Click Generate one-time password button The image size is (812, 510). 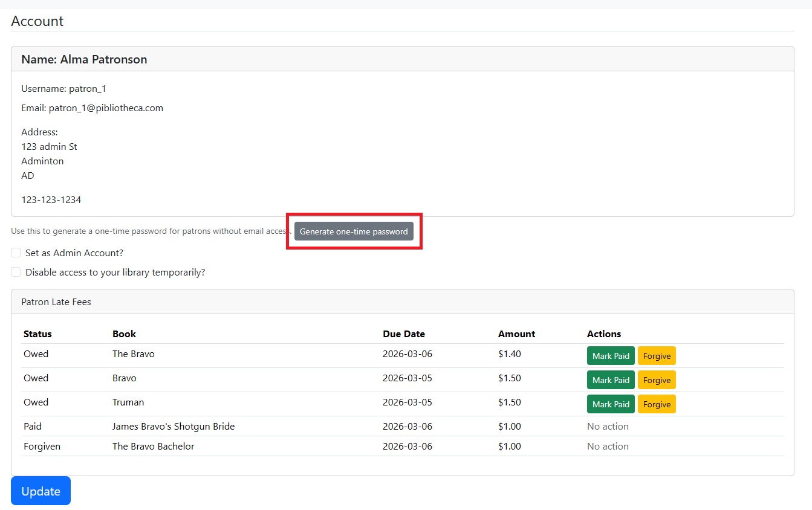tap(354, 231)
